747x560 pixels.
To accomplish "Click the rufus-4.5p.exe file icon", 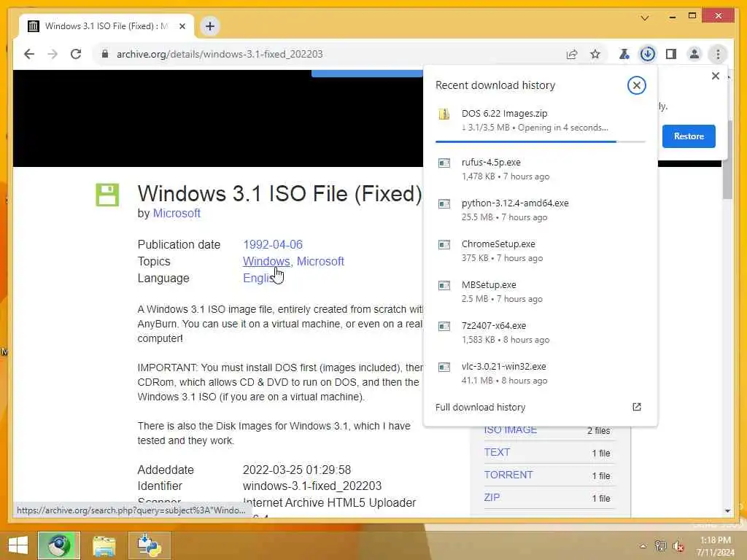I will pyautogui.click(x=444, y=163).
